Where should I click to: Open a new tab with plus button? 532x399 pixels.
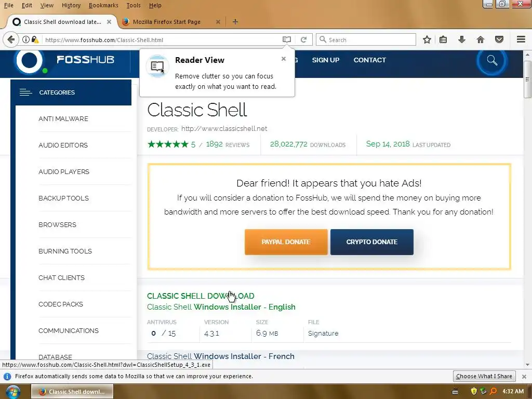pos(235,22)
